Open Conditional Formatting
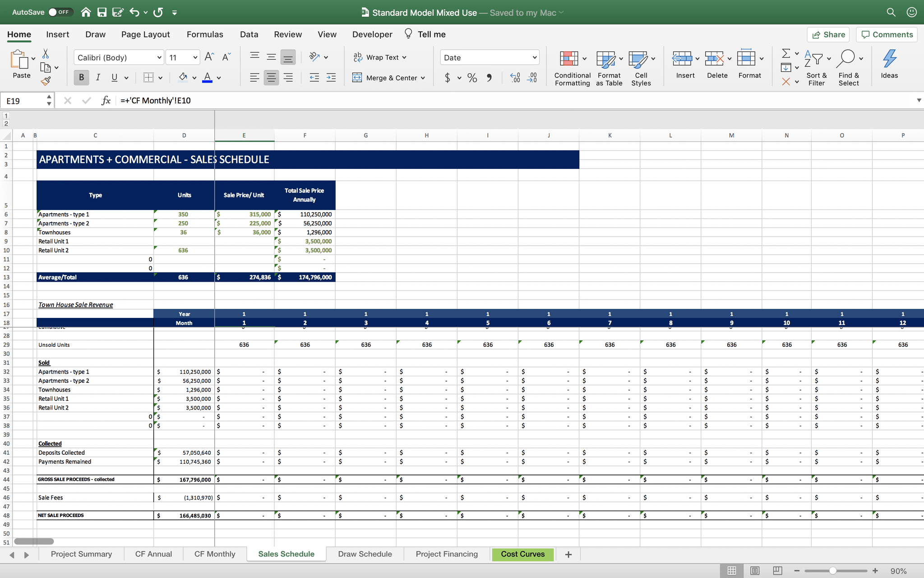Image resolution: width=924 pixels, height=578 pixels. click(572, 68)
